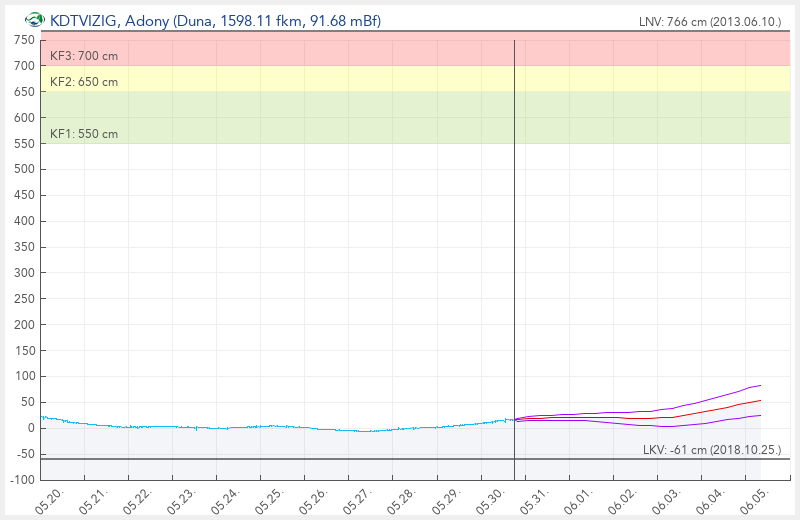The height and width of the screenshot is (520, 800).
Task: Select the LNV 766 cm record label
Action: tap(710, 22)
